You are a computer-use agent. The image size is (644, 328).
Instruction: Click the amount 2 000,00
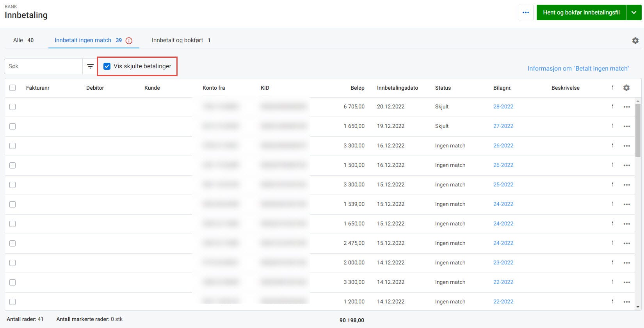click(354, 262)
